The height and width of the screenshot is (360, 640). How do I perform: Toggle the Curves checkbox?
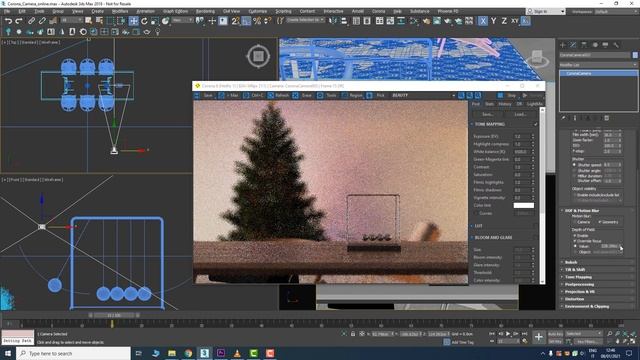point(476,213)
